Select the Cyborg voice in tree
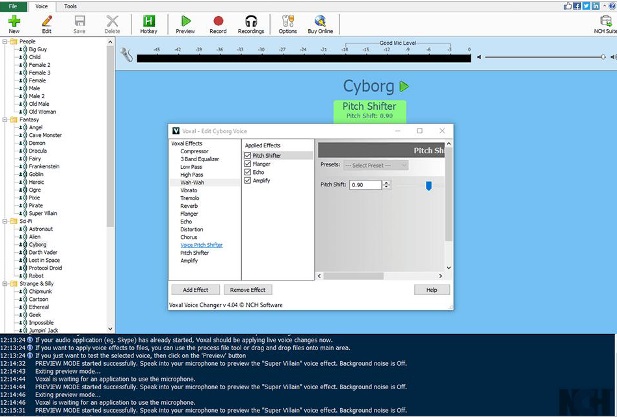Screen dimensions: 617x417 tap(37, 244)
